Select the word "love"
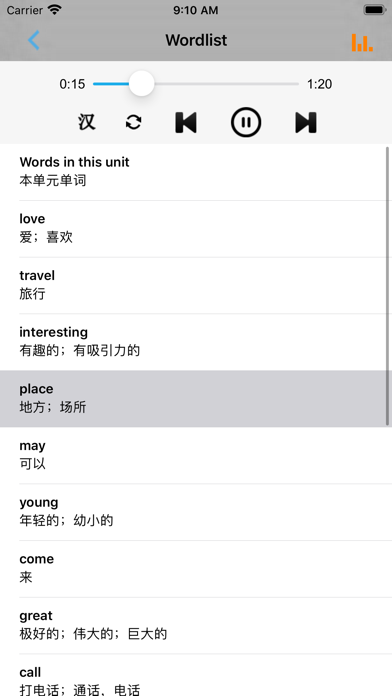The image size is (392, 696). [x=196, y=229]
